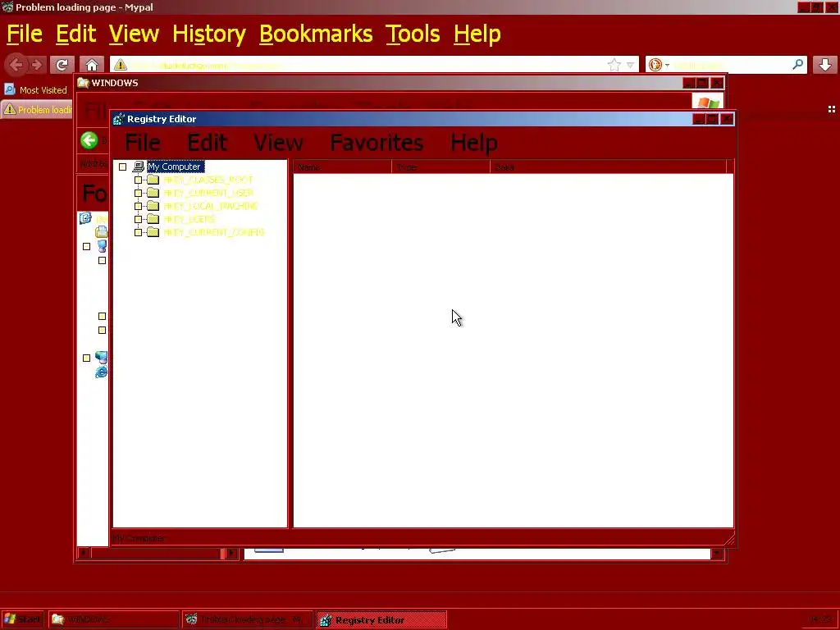Open Mypal Help menu

point(477,34)
